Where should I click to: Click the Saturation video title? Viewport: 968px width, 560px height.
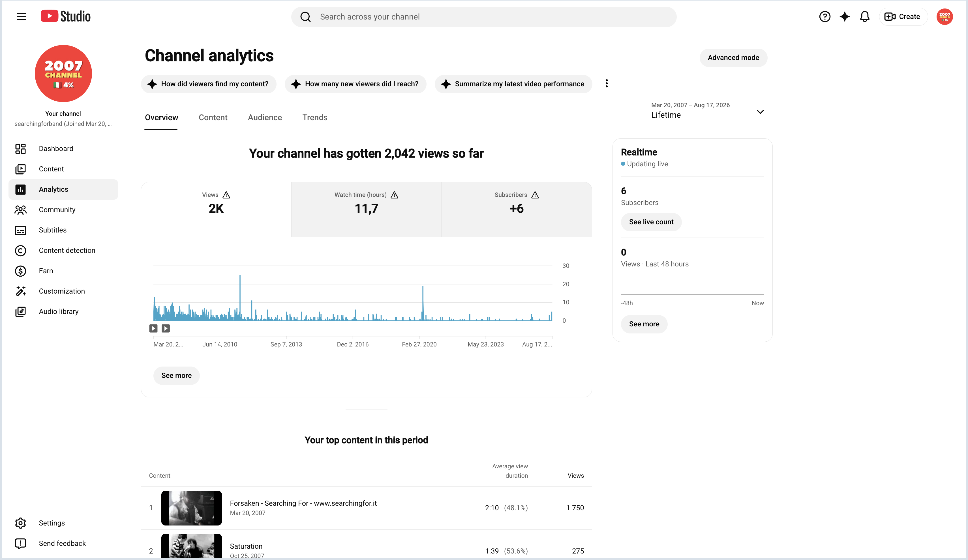(x=246, y=546)
